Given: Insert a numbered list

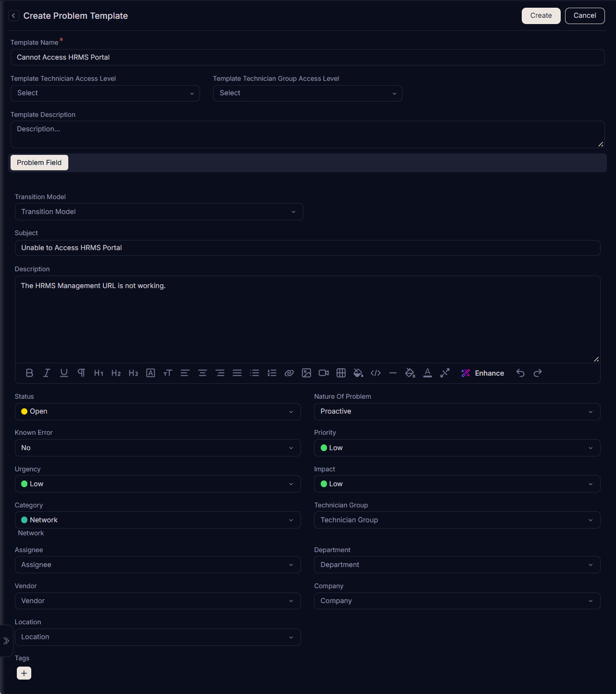Looking at the screenshot, I should (x=272, y=373).
